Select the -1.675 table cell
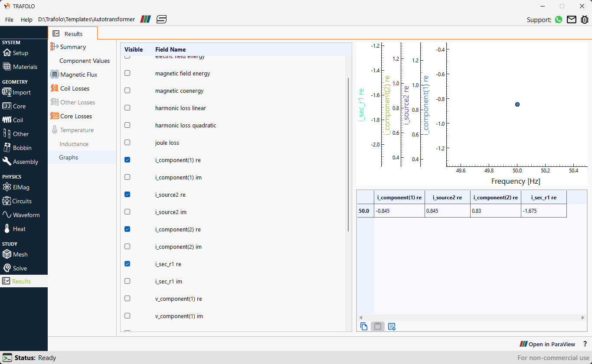Image resolution: width=592 pixels, height=364 pixels. 544,211
